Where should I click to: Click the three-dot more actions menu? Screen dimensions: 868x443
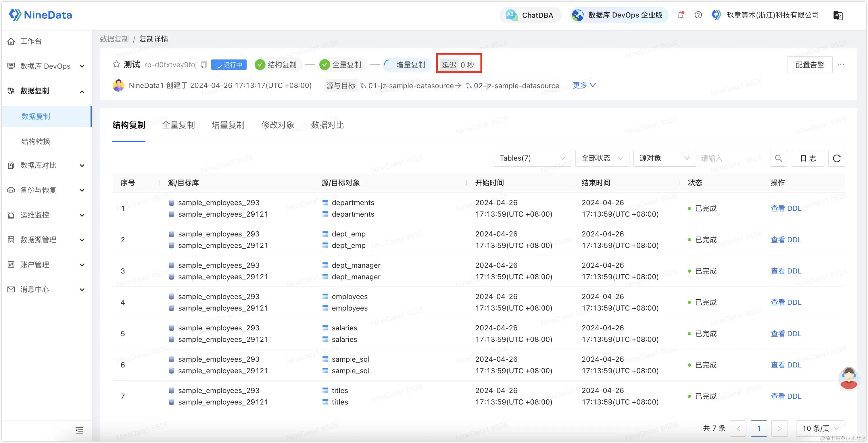tap(841, 64)
